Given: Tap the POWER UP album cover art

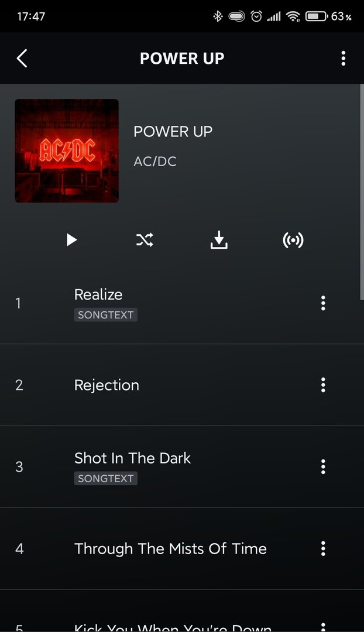Looking at the screenshot, I should [67, 151].
